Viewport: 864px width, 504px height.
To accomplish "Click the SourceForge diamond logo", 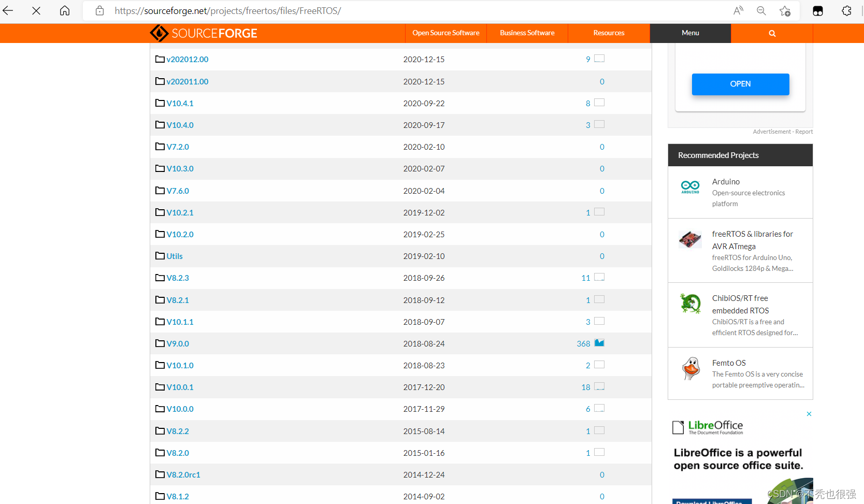I will [x=159, y=33].
